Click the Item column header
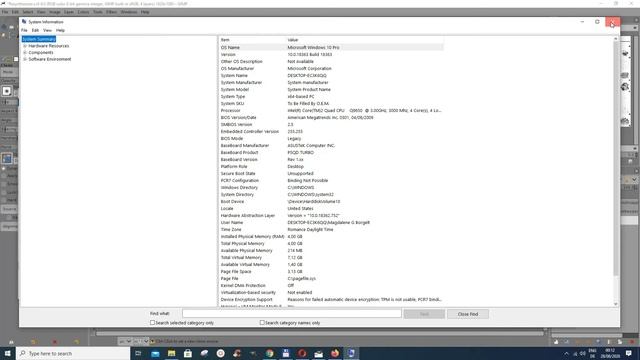The height and width of the screenshot is (360, 640). tap(253, 40)
